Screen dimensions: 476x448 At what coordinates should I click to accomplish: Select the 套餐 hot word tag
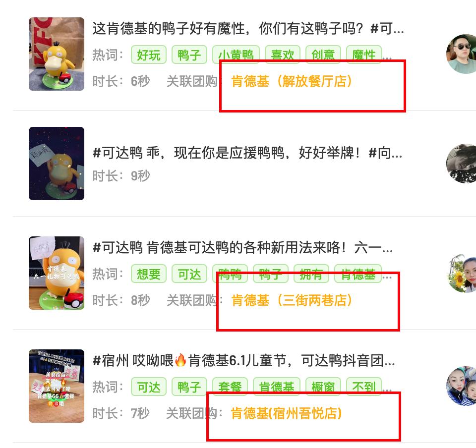(230, 387)
